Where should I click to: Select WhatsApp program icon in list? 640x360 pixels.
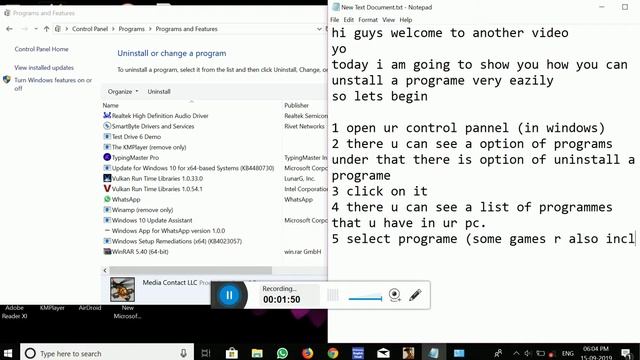pos(107,199)
